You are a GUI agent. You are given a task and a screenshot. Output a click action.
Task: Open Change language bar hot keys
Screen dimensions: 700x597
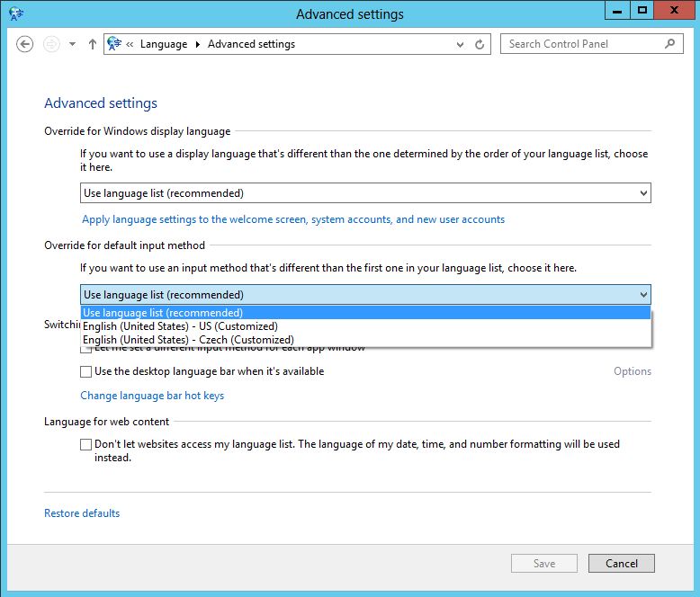(152, 396)
